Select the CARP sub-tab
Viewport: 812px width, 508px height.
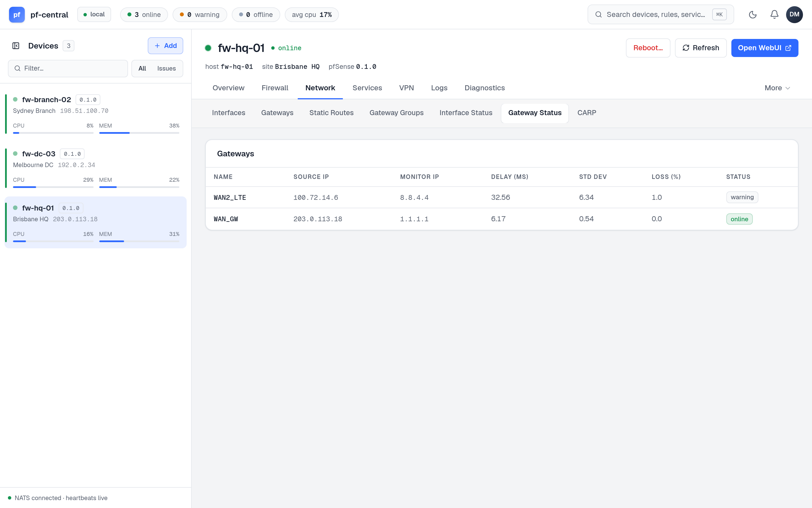pyautogui.click(x=586, y=113)
